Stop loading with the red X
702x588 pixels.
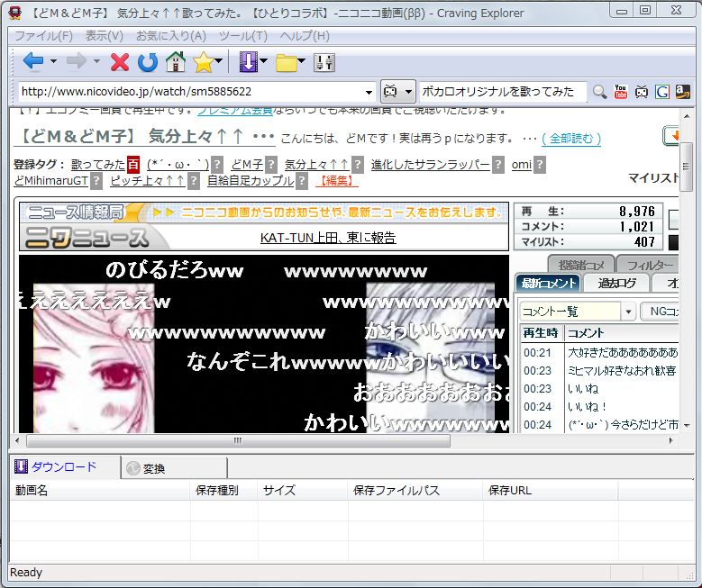(x=120, y=62)
